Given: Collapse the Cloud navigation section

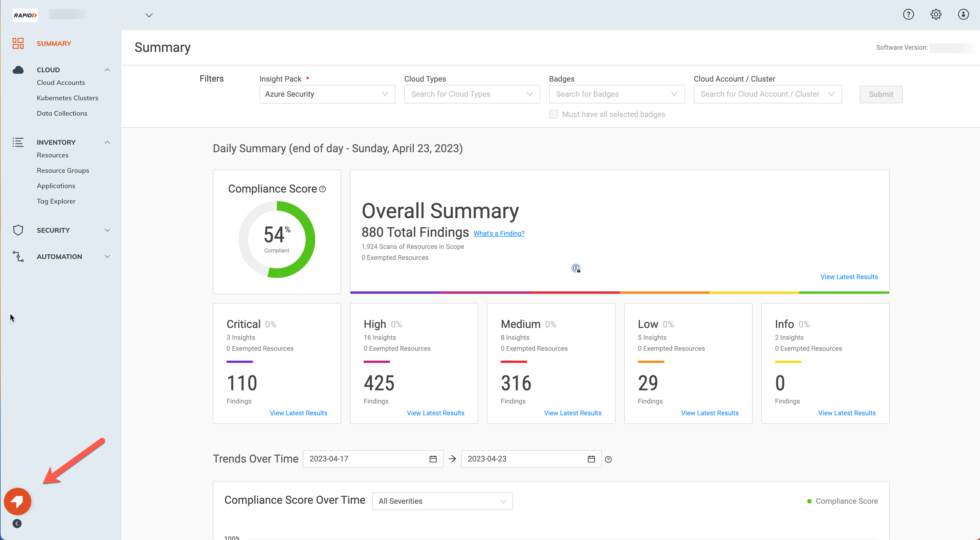Looking at the screenshot, I should click(107, 70).
